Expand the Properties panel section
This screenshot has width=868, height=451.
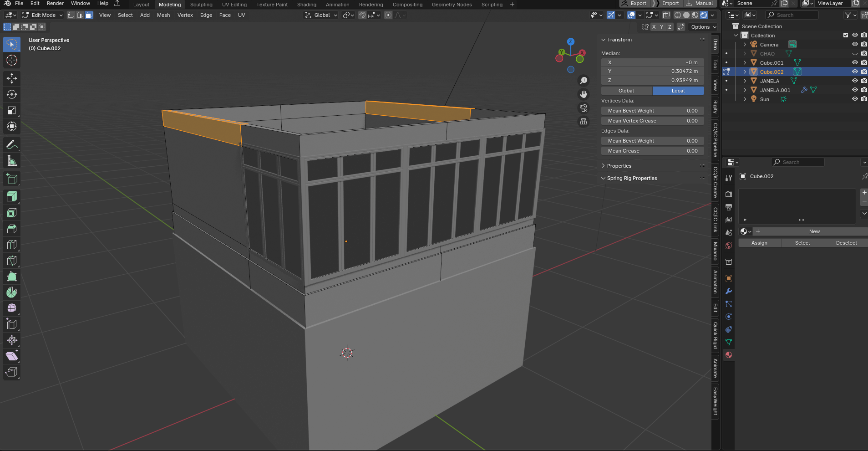[x=619, y=166]
